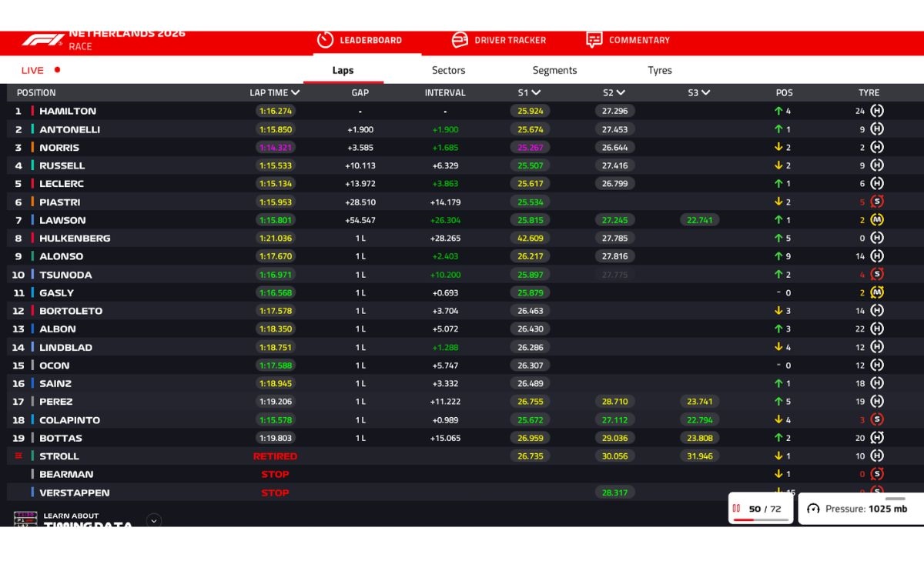Click Norris's purple lap time 1:14.321

(x=276, y=147)
